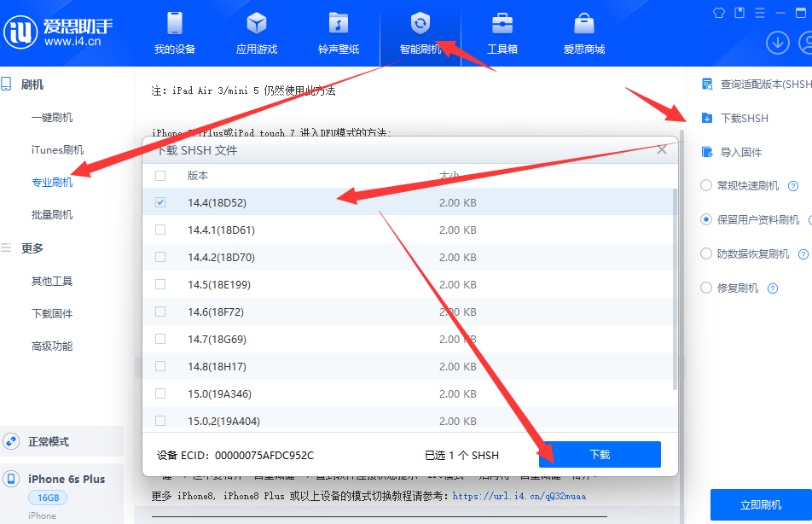Click the 更多 section list icon
The image size is (812, 524).
[x=6, y=247]
